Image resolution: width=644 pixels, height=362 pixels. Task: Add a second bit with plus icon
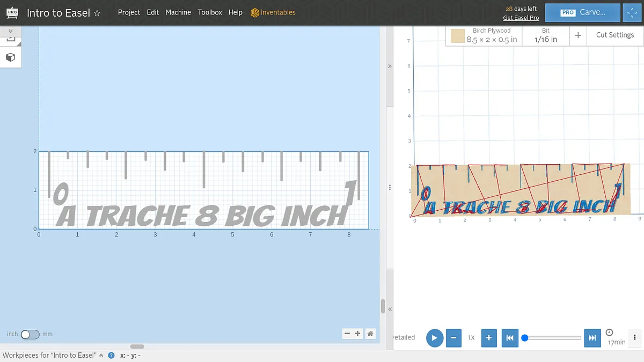[578, 35]
